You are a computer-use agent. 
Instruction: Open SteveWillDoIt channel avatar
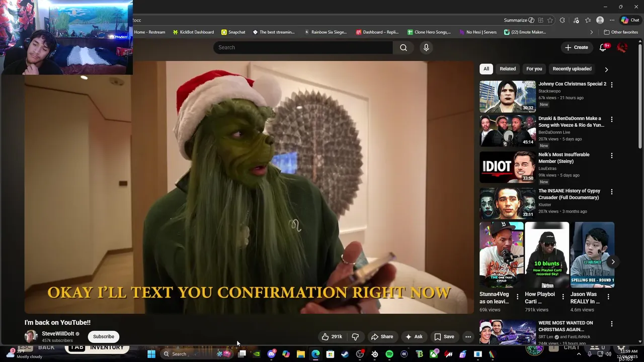pos(31,336)
